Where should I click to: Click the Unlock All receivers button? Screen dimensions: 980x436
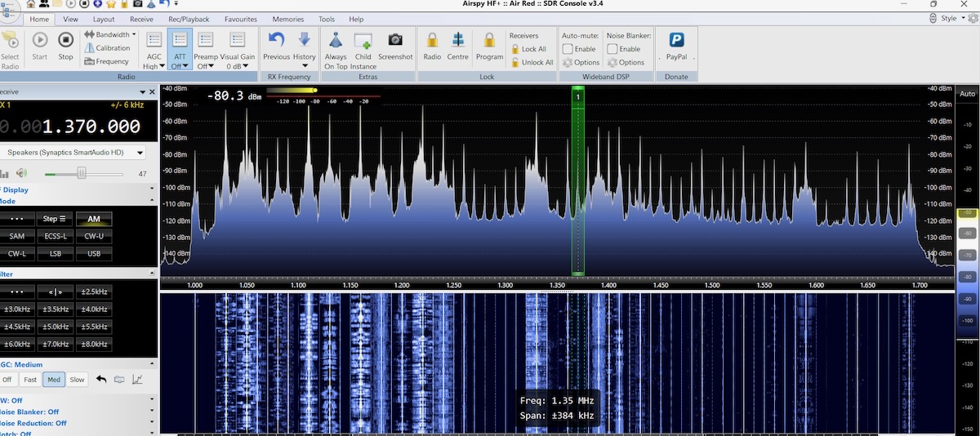[x=532, y=62]
